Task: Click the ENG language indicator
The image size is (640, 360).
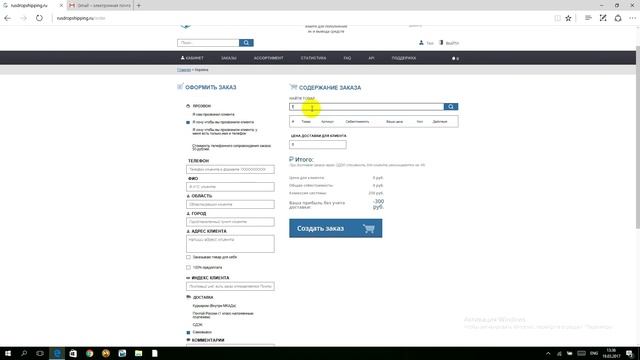Action: click(x=594, y=353)
